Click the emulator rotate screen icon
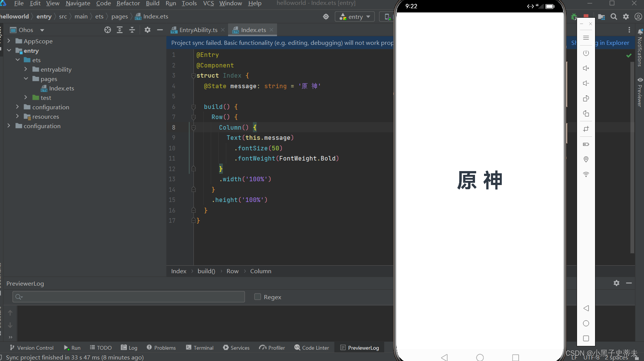Screen dimensions: 644x361 [586, 99]
